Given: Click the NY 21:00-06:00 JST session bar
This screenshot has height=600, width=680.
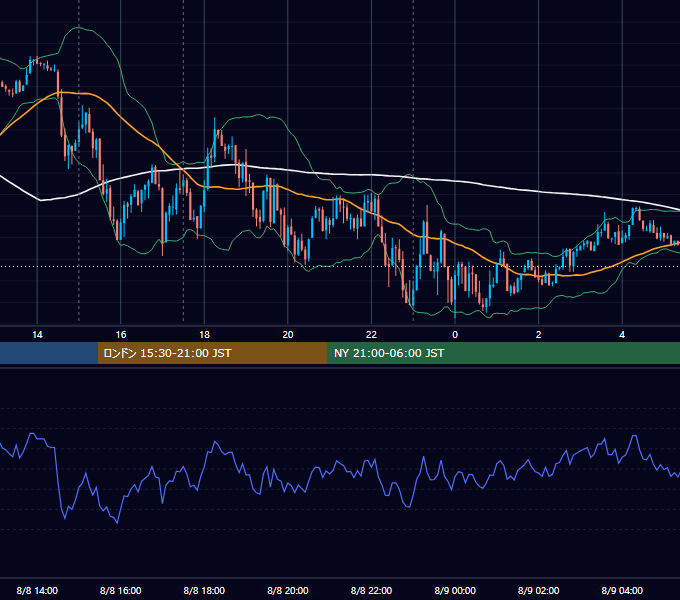Looking at the screenshot, I should pos(503,353).
